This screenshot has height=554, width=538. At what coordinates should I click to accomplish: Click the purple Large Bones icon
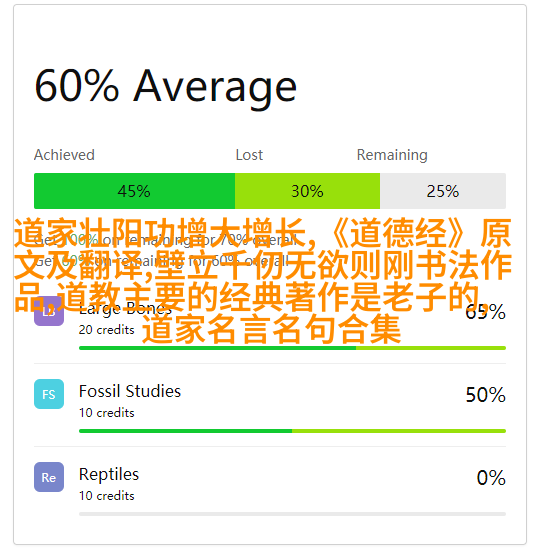tap(49, 312)
